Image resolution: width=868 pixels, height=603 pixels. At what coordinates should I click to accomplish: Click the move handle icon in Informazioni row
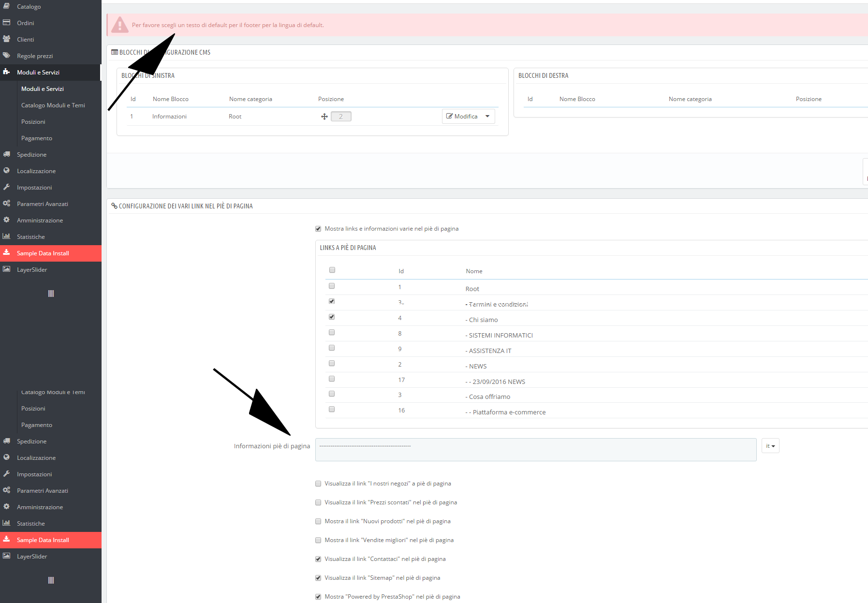[x=324, y=117]
